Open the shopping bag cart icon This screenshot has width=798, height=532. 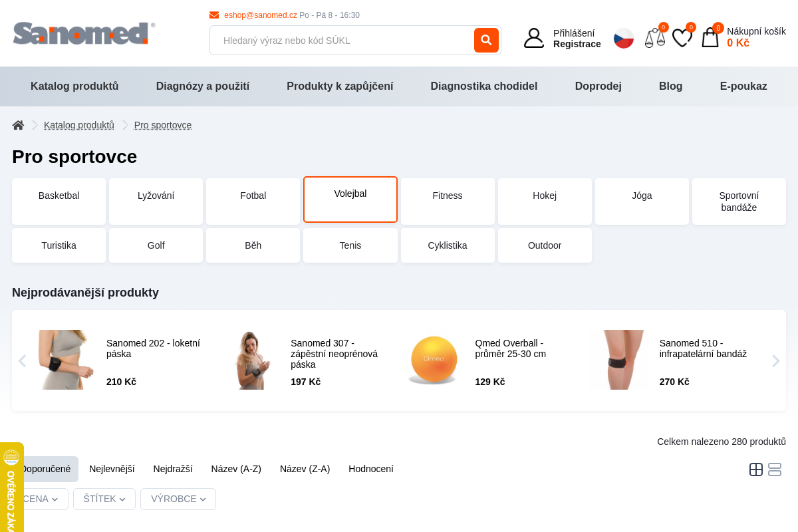click(x=710, y=38)
